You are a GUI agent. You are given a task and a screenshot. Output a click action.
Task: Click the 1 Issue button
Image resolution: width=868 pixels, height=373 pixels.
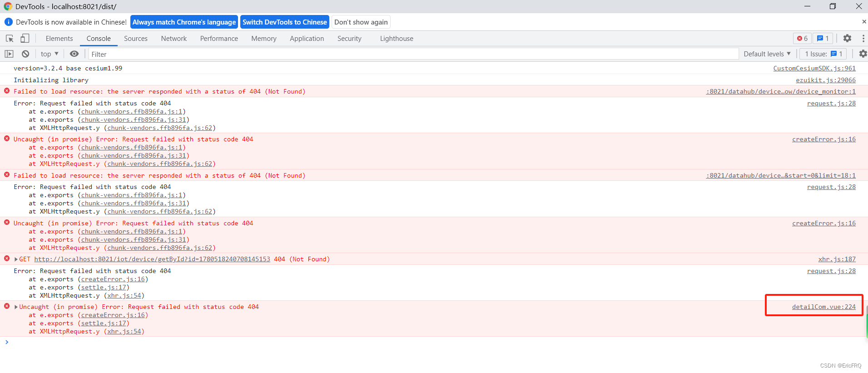[x=823, y=54]
